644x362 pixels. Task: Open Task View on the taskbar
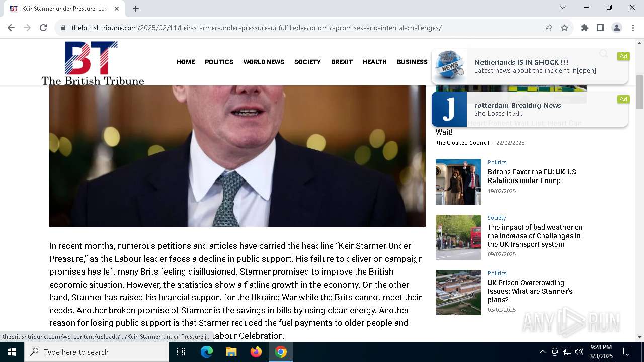pyautogui.click(x=181, y=352)
